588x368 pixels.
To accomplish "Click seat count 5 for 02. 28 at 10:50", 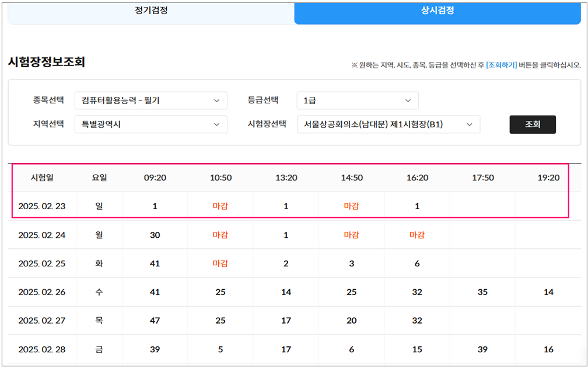I will coord(220,349).
